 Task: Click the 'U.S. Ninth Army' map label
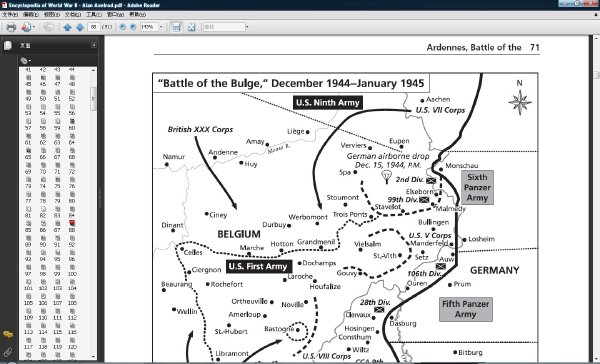click(x=328, y=103)
